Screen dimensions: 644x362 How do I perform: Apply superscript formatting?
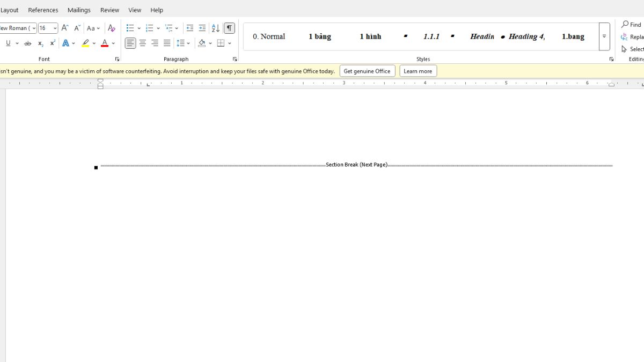[x=53, y=43]
